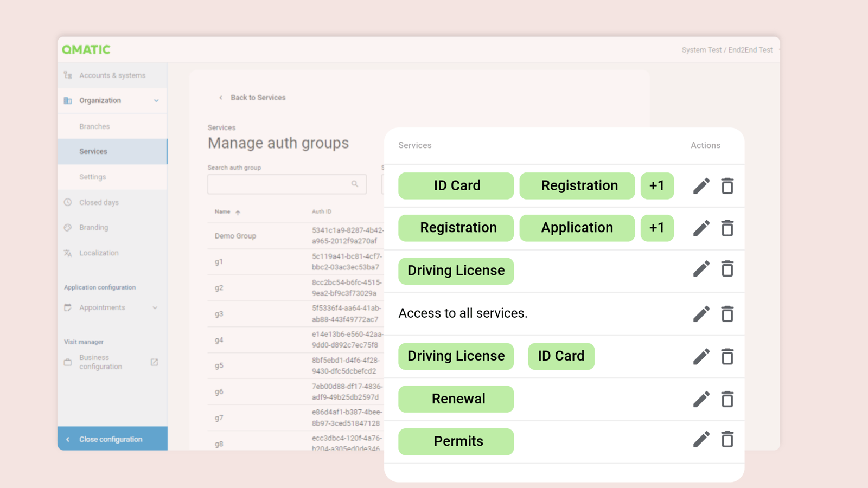Click pencil icon for Access to all services
The image size is (868, 488).
[701, 314]
